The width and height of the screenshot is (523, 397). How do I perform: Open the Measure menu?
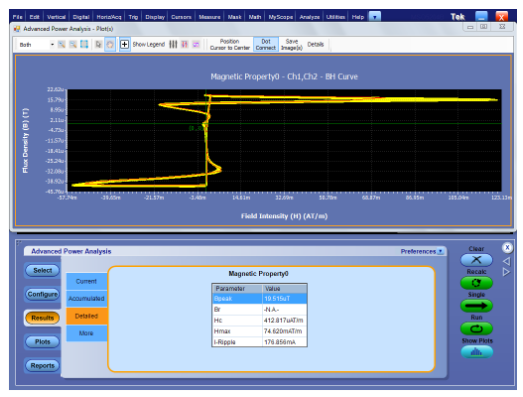point(209,17)
